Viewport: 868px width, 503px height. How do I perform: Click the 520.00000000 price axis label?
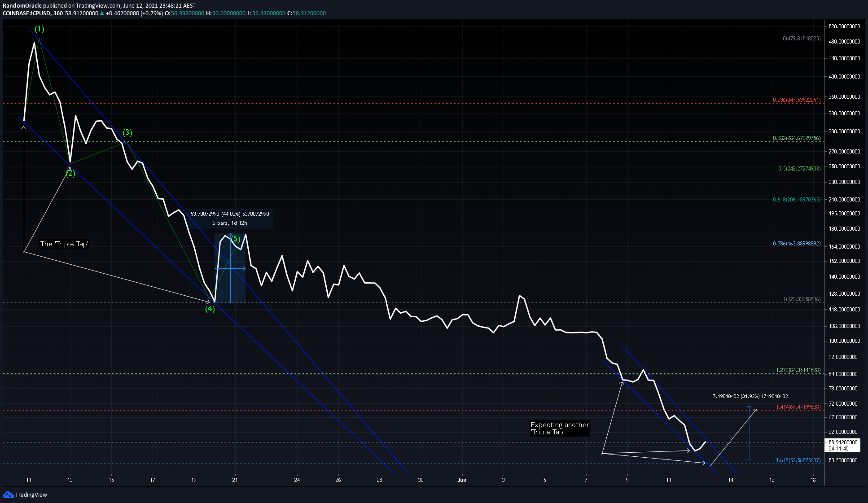[x=844, y=26]
